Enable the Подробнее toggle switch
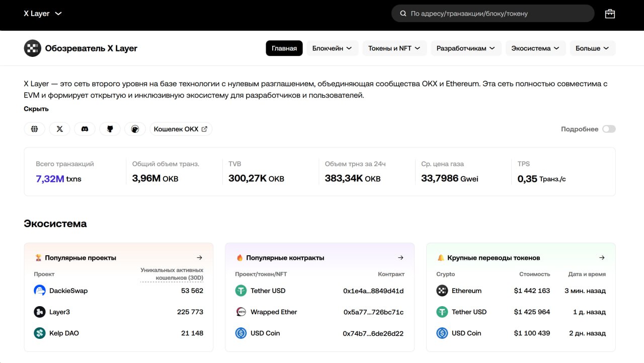644x363 pixels. click(x=609, y=129)
